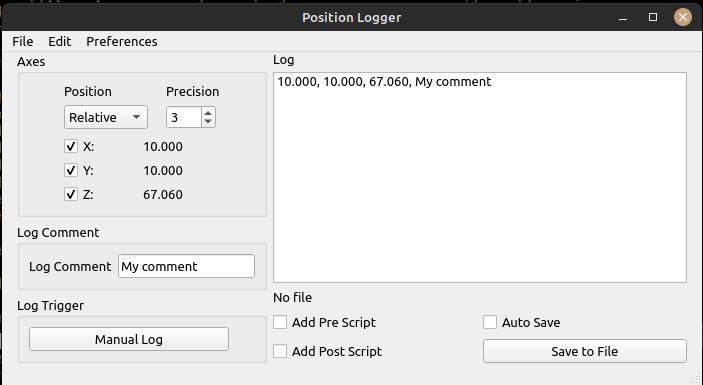The width and height of the screenshot is (703, 385).
Task: Minimize the Position Logger window
Action: 623,18
